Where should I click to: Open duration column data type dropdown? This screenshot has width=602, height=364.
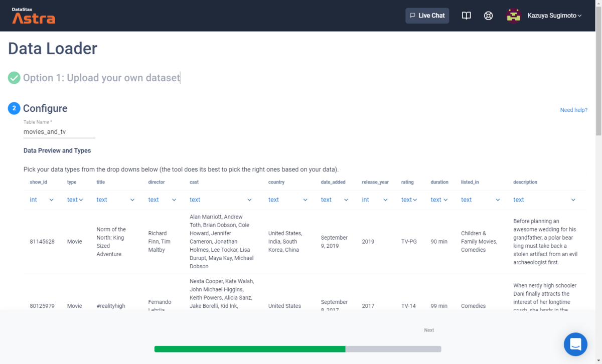(439, 200)
